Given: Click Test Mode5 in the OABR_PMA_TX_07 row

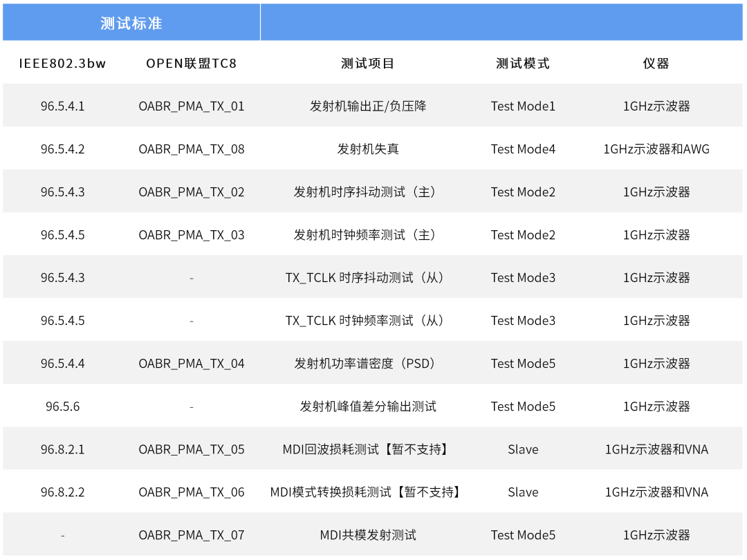Looking at the screenshot, I should (523, 534).
